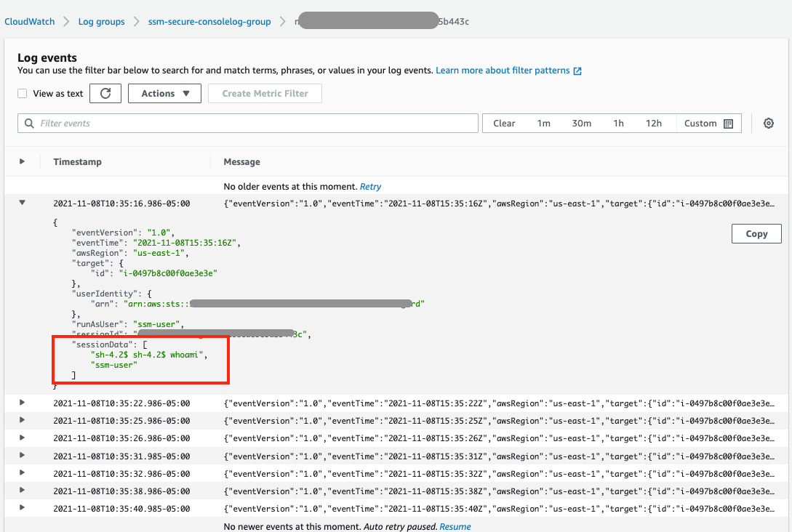Open the Log groups breadcrumb

pos(101,21)
